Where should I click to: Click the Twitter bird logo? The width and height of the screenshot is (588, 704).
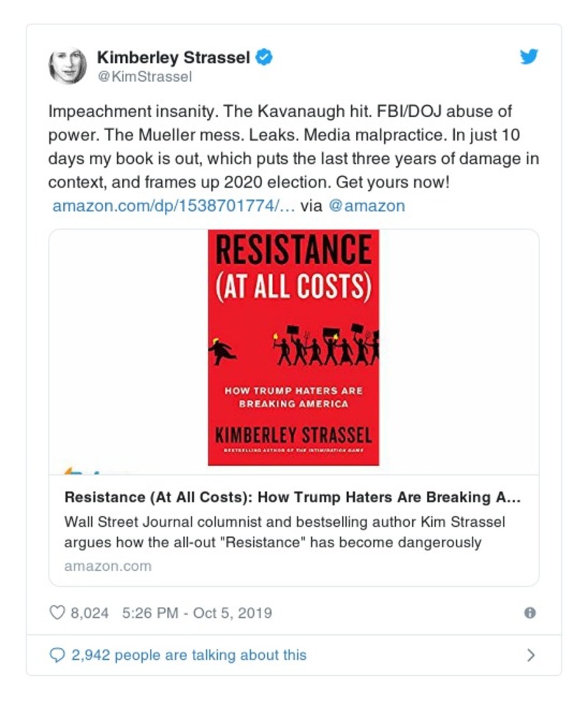(x=529, y=57)
